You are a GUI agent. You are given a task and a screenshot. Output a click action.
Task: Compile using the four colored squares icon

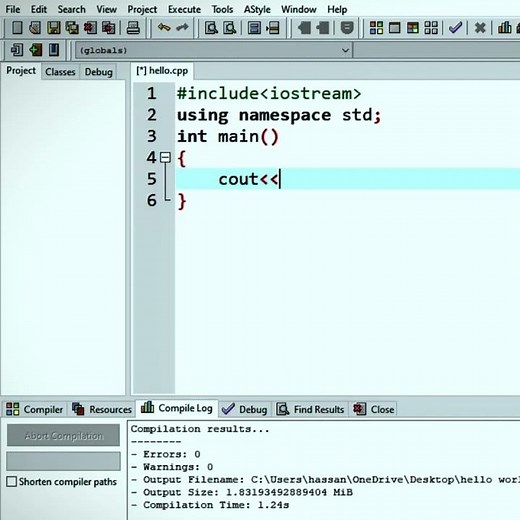pos(376,28)
